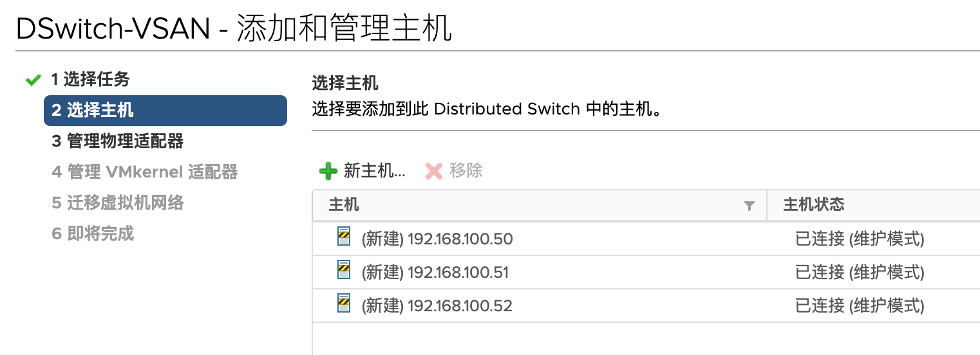This screenshot has width=980, height=355.
Task: Select step 5 迁移虚拟机网络
Action: click(x=118, y=203)
